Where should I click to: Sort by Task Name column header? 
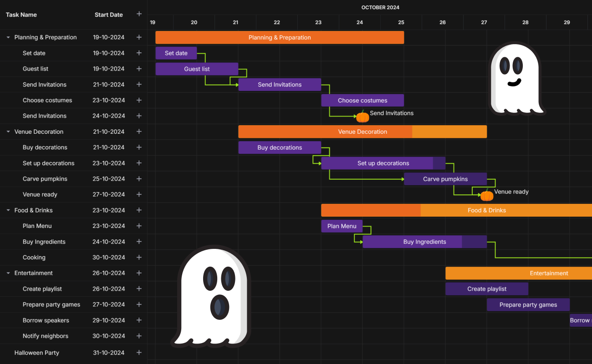(21, 15)
